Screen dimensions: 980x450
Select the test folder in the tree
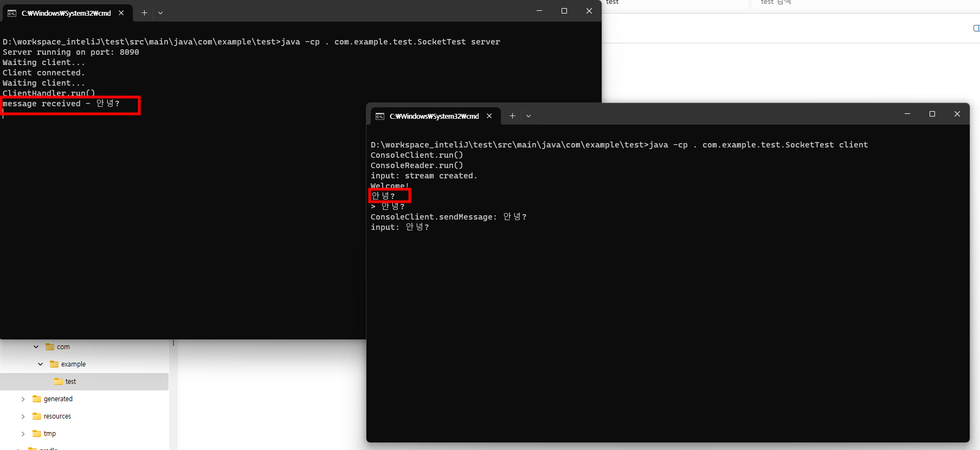(84, 382)
